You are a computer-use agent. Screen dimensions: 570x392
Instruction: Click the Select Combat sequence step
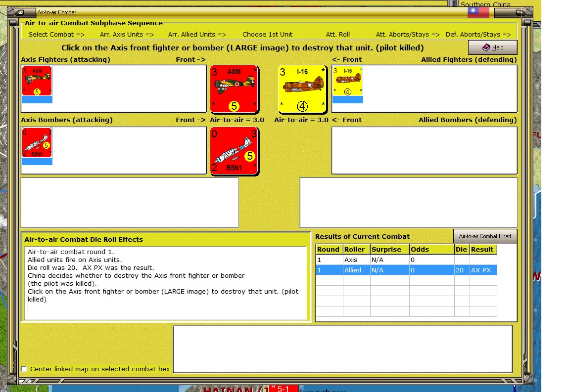click(x=56, y=35)
